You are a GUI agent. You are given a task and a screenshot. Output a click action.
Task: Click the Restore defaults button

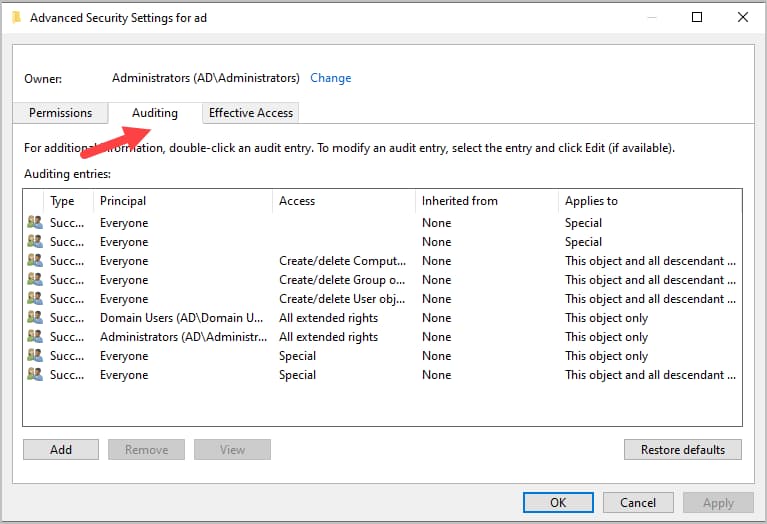[682, 450]
